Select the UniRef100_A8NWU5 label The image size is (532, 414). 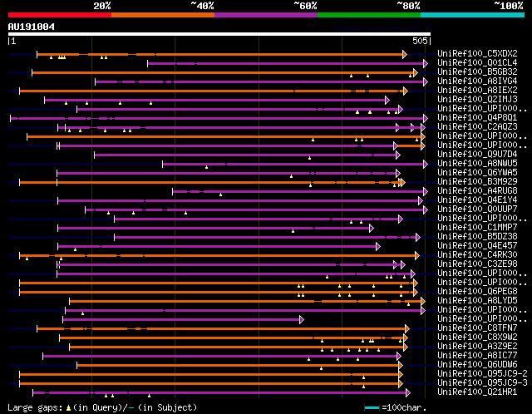click(x=477, y=163)
